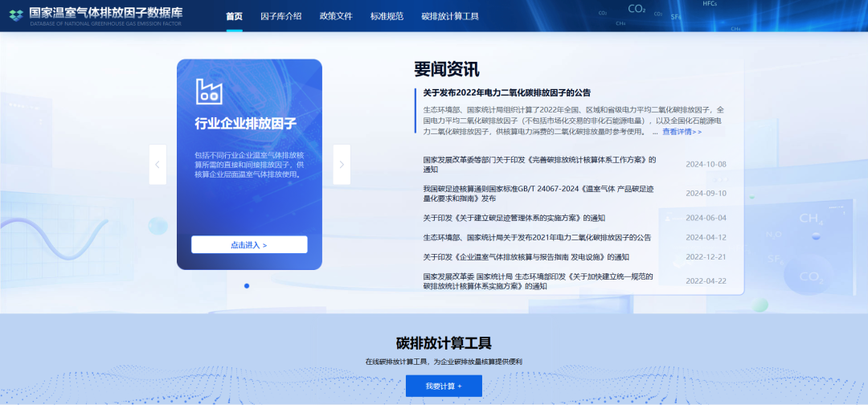Open the 发电设施 accounting guide notice

point(526,257)
